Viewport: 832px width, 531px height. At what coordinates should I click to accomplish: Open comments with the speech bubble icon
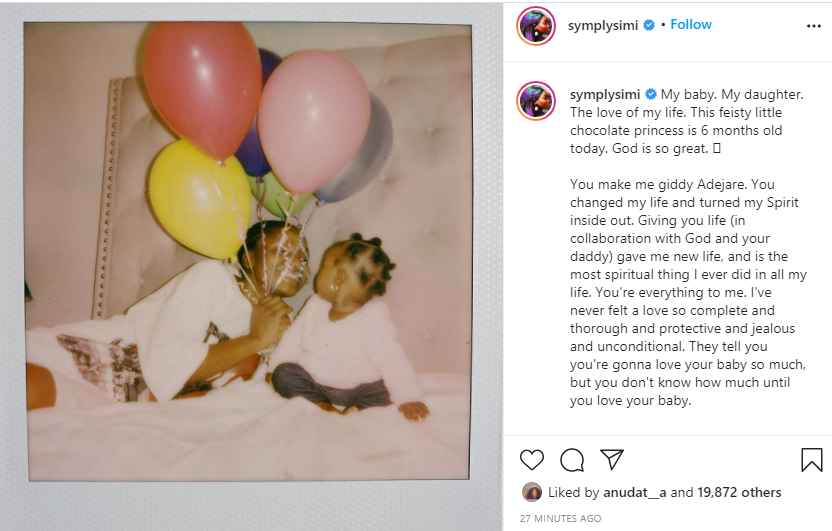(572, 460)
